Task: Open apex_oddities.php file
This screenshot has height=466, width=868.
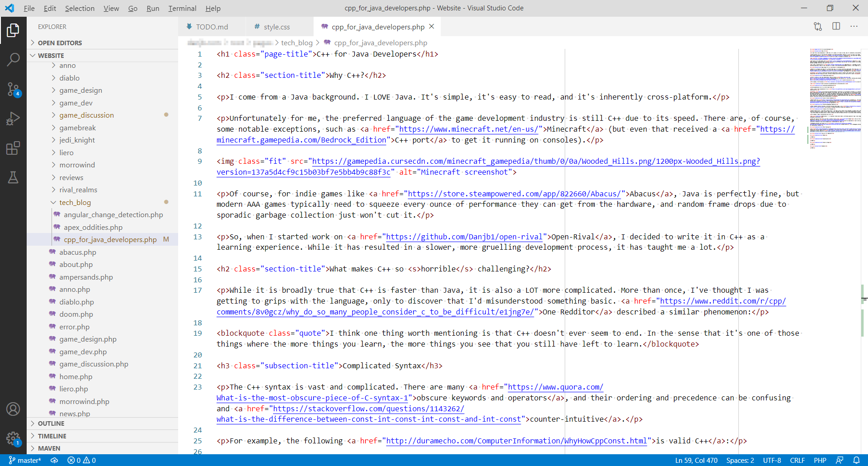Action: point(103,228)
